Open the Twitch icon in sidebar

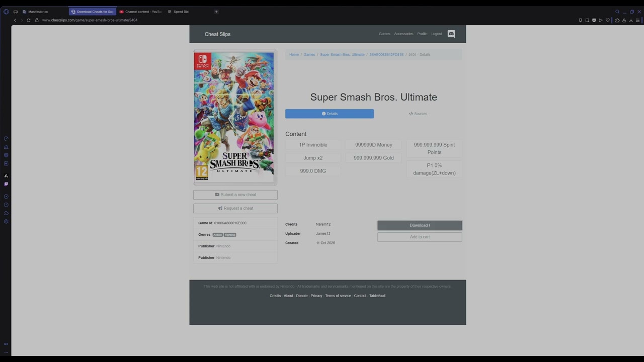tap(6, 184)
